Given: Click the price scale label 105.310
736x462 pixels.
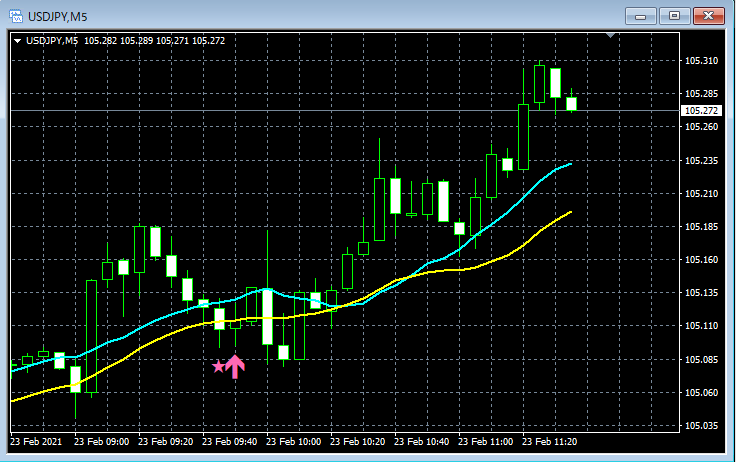Looking at the screenshot, I should click(x=701, y=61).
